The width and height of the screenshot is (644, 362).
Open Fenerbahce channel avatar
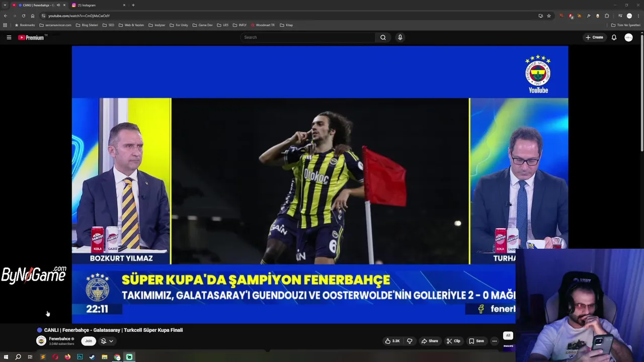click(41, 341)
